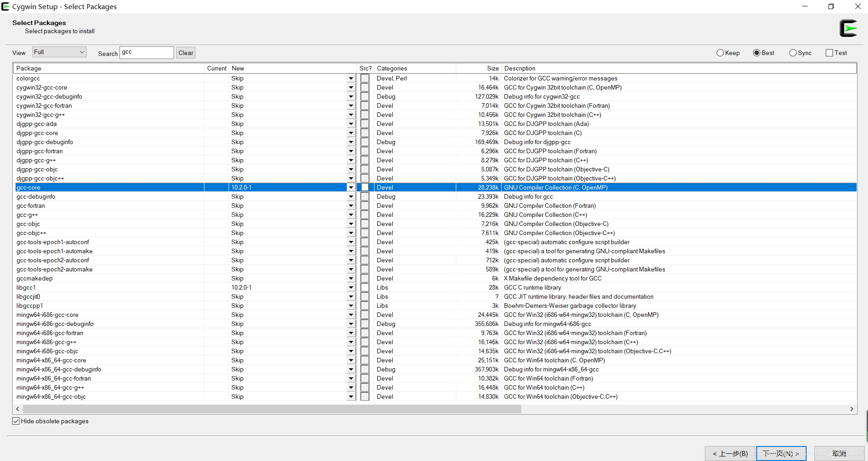Check the Src box for colorgcc

365,78
